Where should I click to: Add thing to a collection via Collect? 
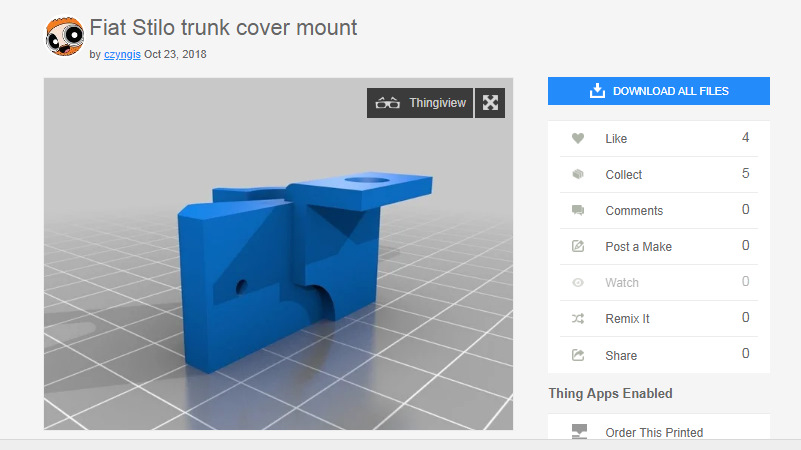tap(659, 175)
